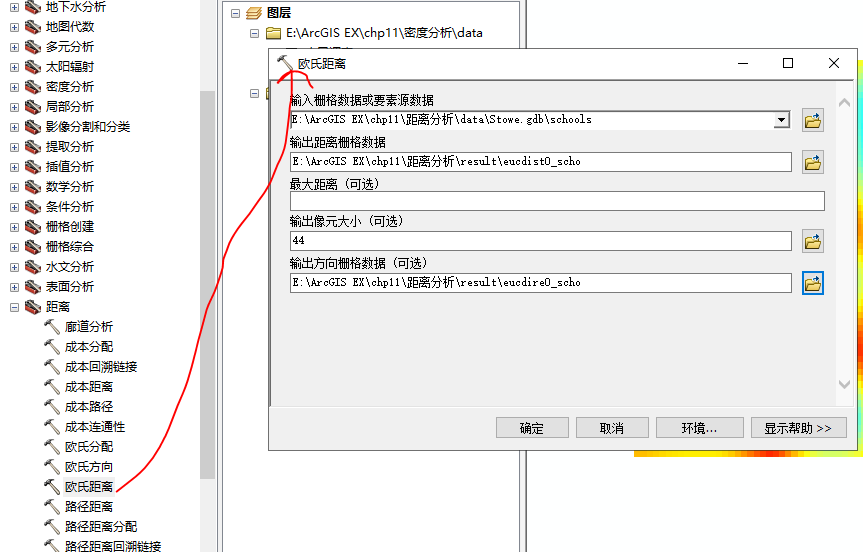
Task: Click the 栅格创建 toolset icon
Action: (x=33, y=227)
